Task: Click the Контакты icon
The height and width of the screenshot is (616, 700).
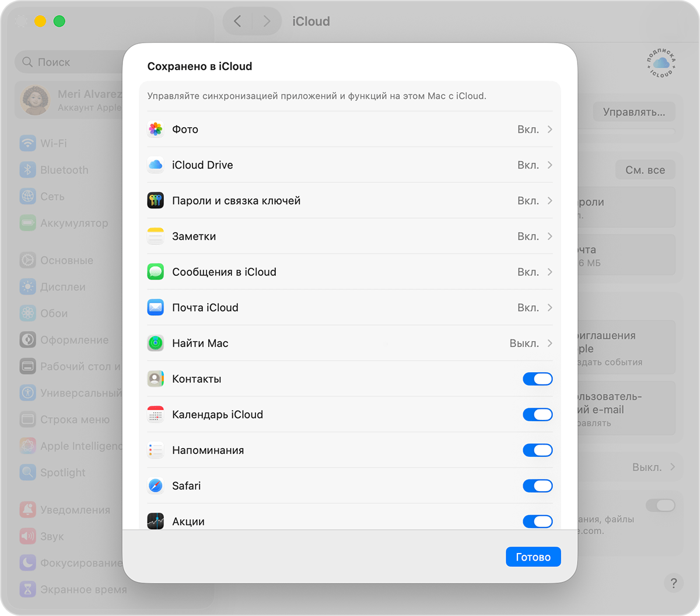Action: click(x=155, y=379)
